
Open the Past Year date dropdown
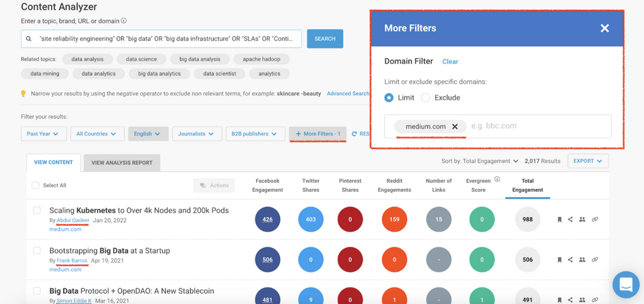click(x=43, y=134)
